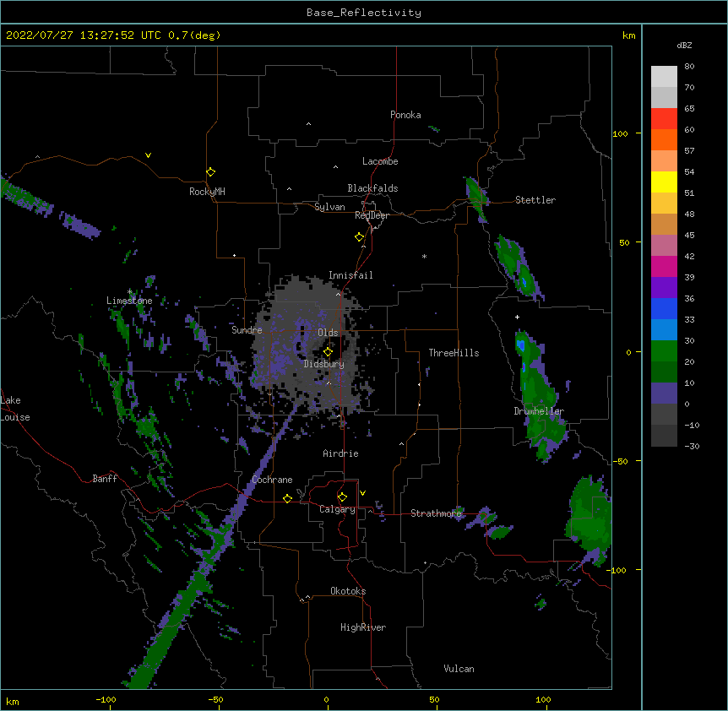
Task: Click the 0.7(deg) elevation angle text
Action: 194,35
